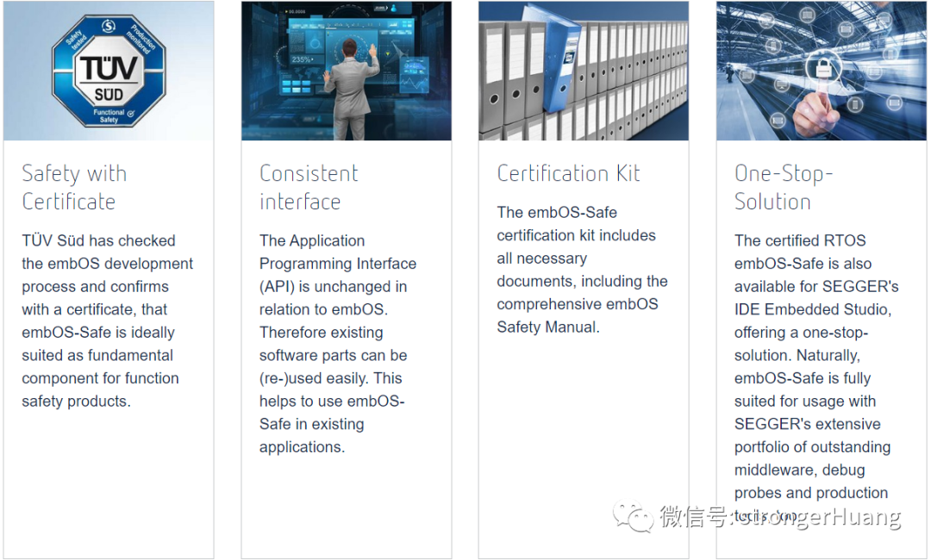Click the TÜV SÜD badge image

click(x=109, y=71)
